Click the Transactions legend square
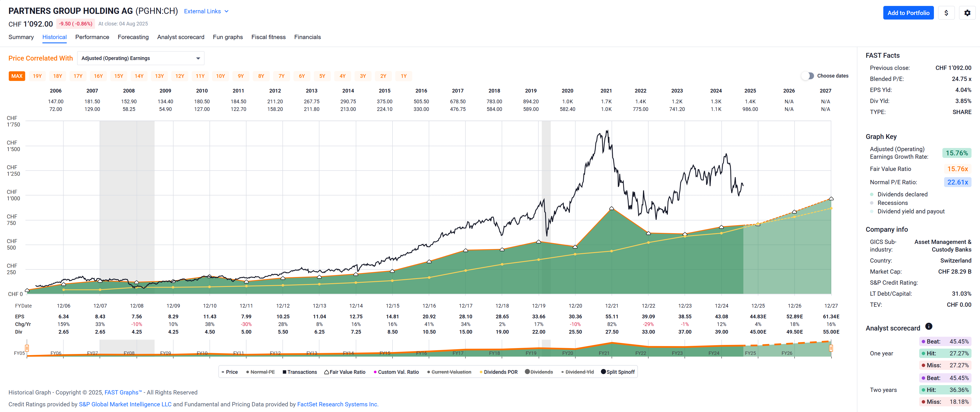980x412 pixels. 284,372
